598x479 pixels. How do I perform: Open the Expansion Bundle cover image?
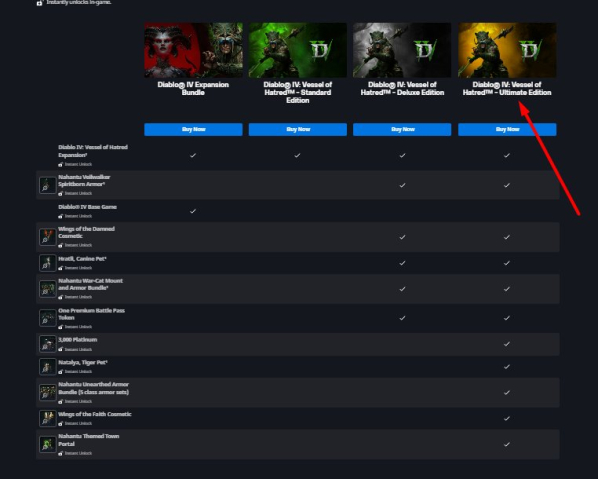click(x=193, y=50)
